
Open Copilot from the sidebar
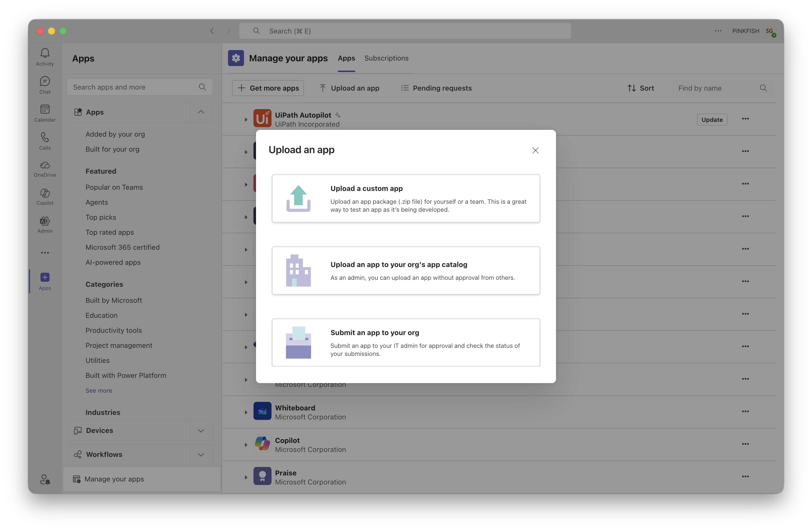[x=45, y=196]
